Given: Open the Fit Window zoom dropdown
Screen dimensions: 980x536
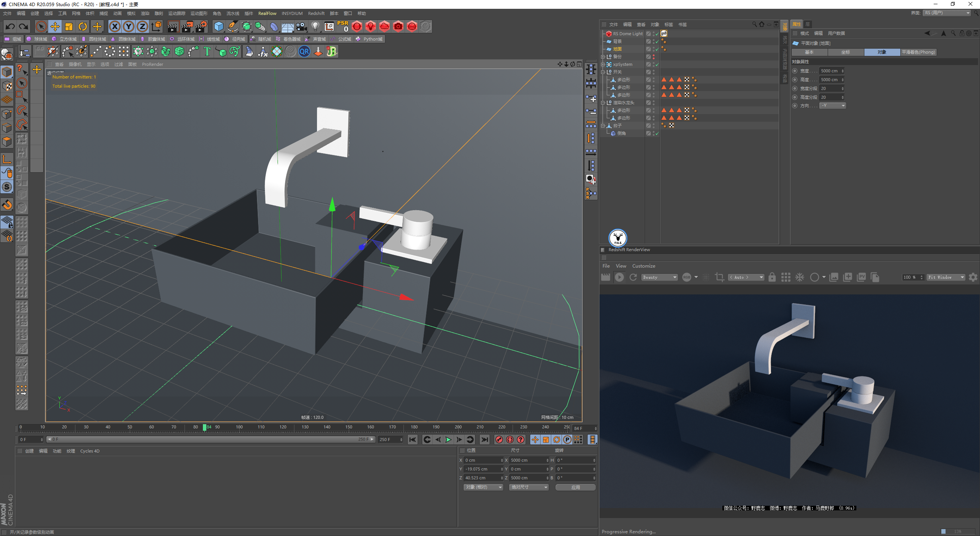Looking at the screenshot, I should click(x=945, y=277).
